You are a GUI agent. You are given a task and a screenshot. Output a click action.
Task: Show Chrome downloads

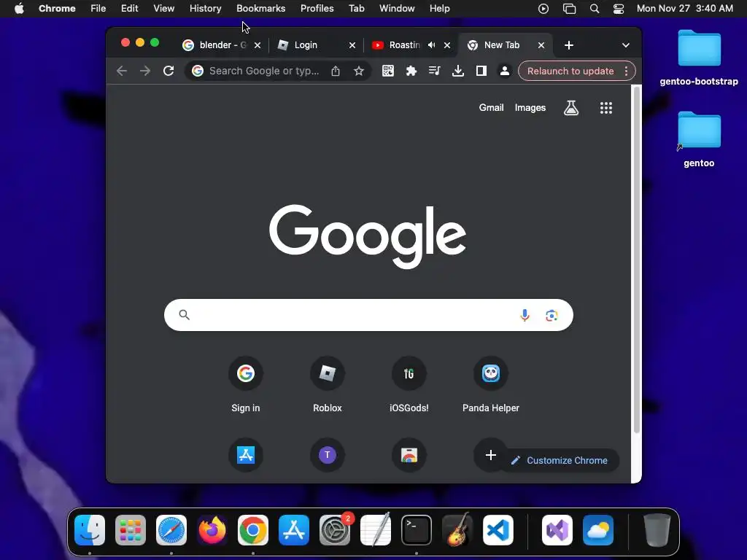point(458,71)
